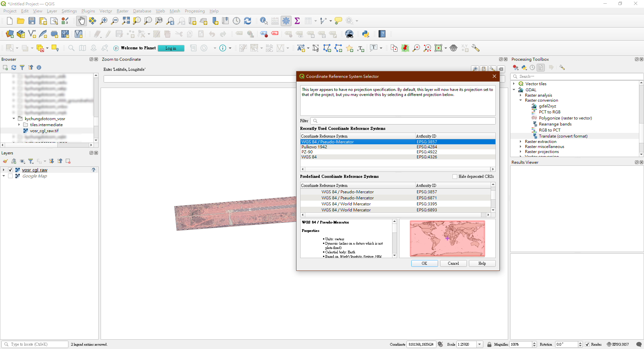This screenshot has width=644, height=349.
Task: Refresh the map canvas from the main toolbar
Action: [248, 21]
